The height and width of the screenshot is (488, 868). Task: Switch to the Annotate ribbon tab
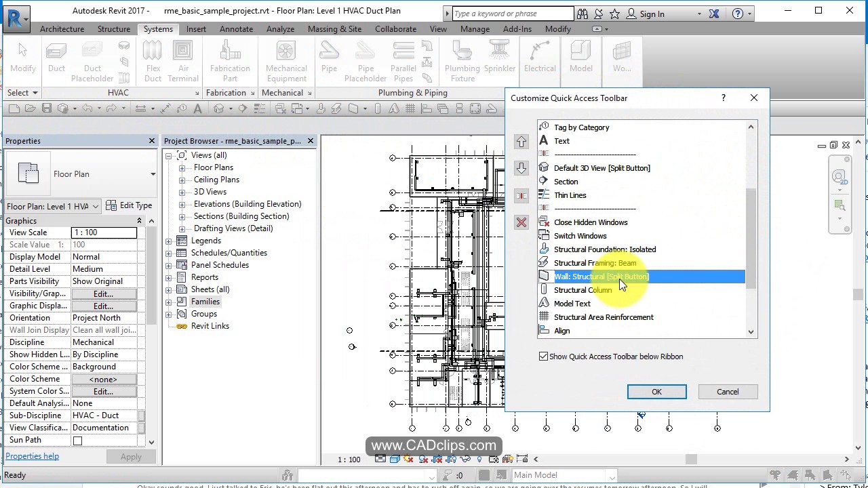[x=236, y=29]
